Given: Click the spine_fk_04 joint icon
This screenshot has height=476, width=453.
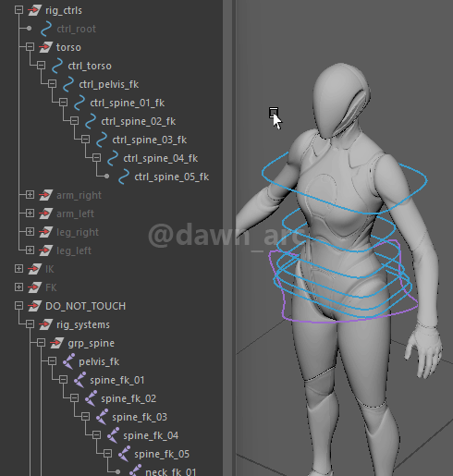Looking at the screenshot, I should click(x=113, y=435).
